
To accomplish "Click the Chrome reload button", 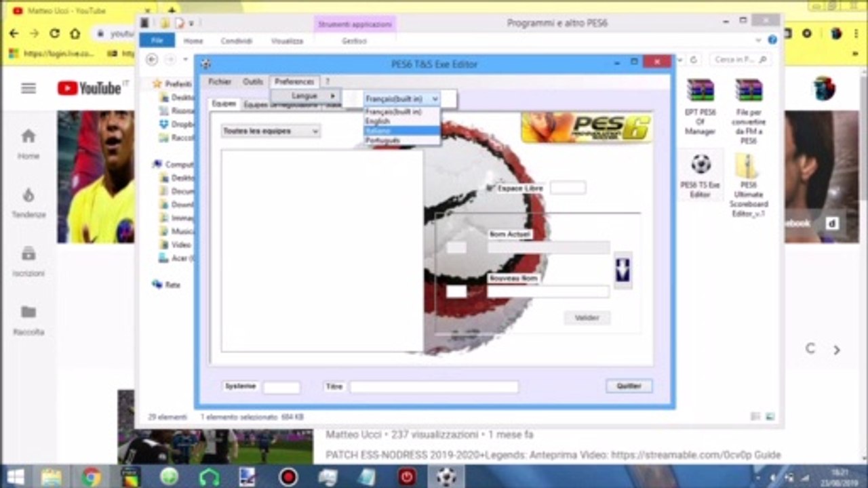I will click(x=55, y=33).
